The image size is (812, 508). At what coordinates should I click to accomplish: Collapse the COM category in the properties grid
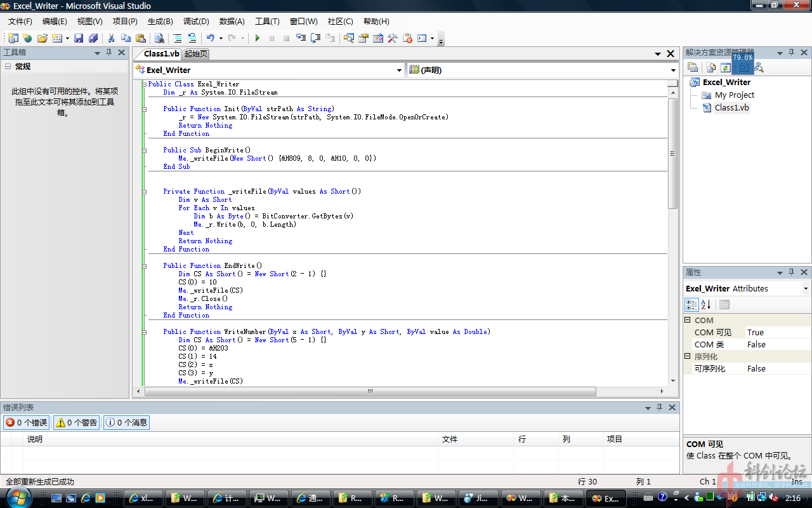[x=688, y=320]
